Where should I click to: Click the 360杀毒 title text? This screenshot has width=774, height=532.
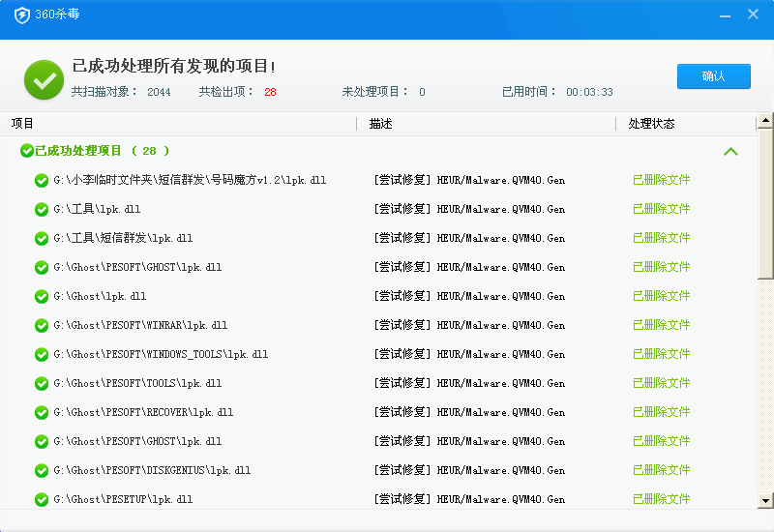[57, 15]
